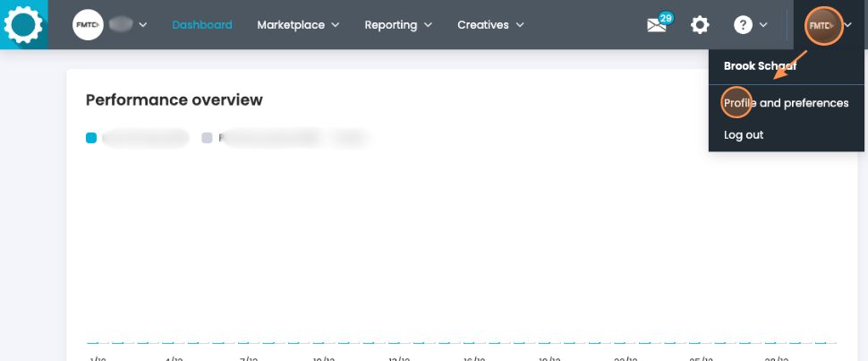This screenshot has height=361, width=868.
Task: Expand the Marketplace dropdown menu
Action: coord(298,25)
